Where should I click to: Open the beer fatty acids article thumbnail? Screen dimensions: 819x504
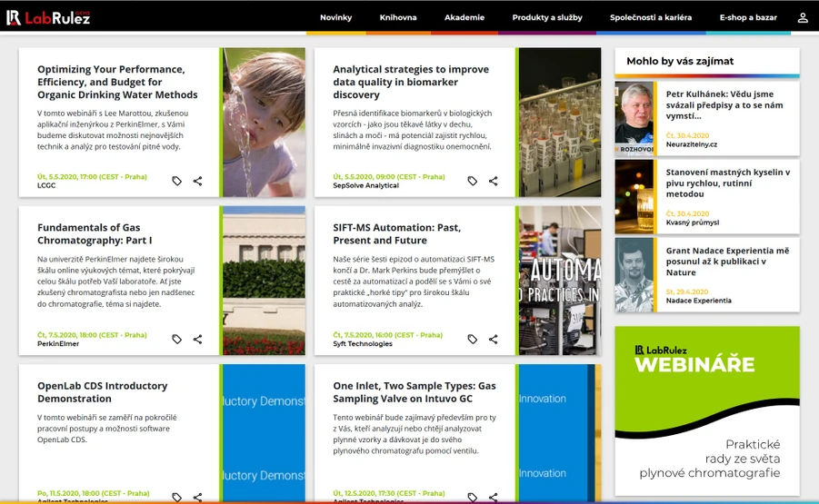(x=634, y=197)
